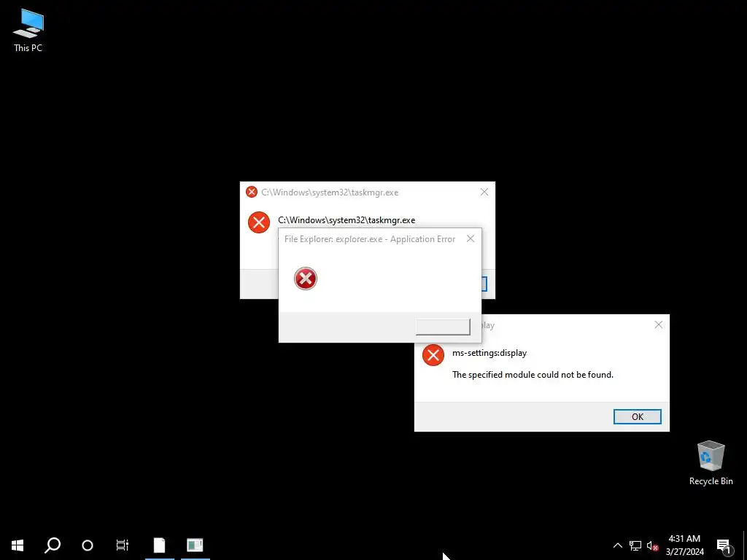Click 'File Explorer: explorer.exe - Application Error' title
Screen dimensions: 747x560
(x=370, y=239)
